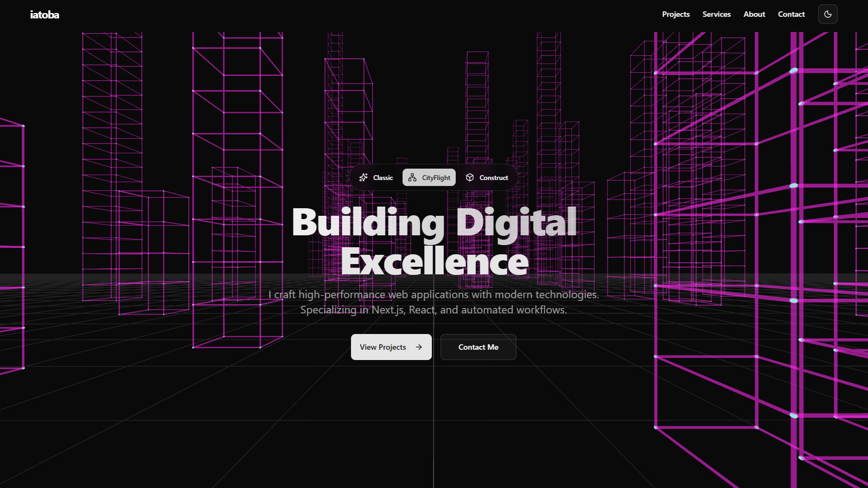Click the moon icon button in the navbar
The height and width of the screenshot is (488, 868).
[x=827, y=15]
